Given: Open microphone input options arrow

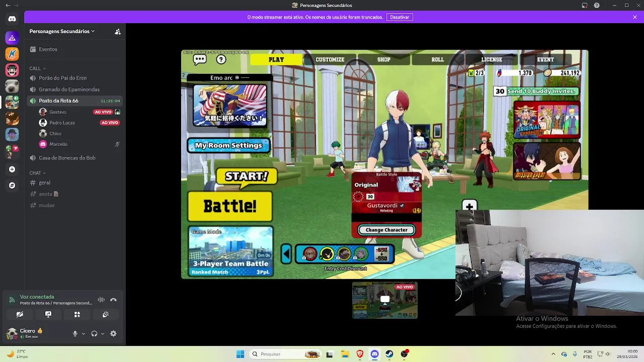Looking at the screenshot, I should (x=83, y=333).
